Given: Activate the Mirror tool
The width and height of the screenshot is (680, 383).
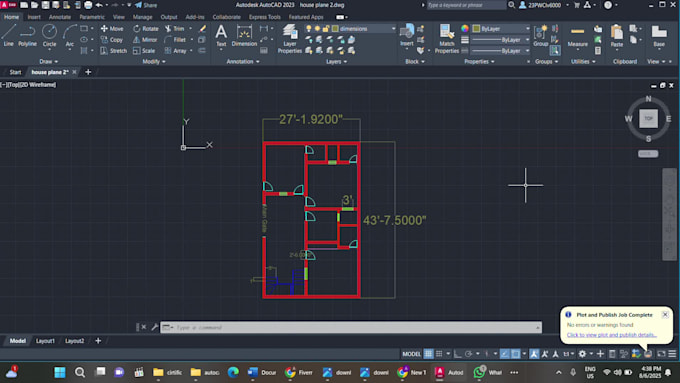Looking at the screenshot, I should 145,39.
